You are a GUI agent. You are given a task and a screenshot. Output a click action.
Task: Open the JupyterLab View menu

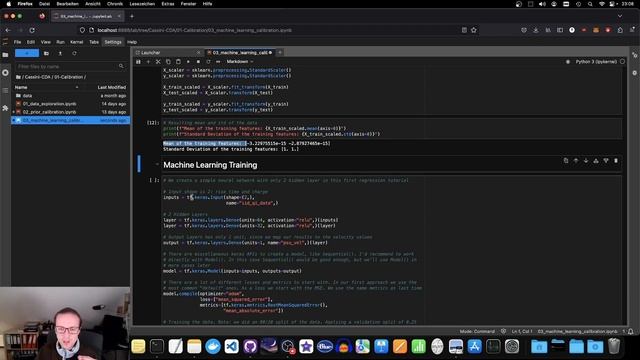[x=46, y=42]
